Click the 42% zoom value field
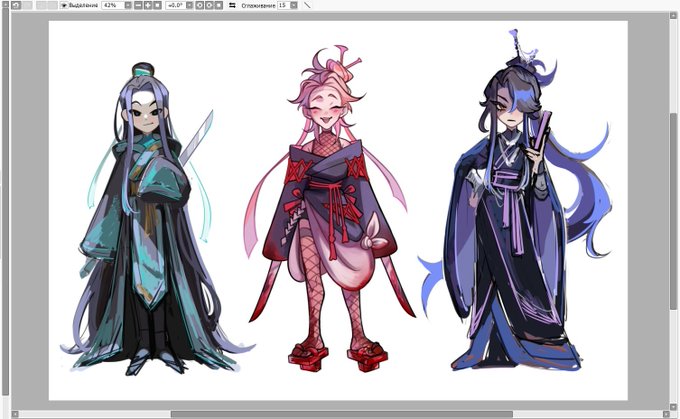 pos(113,5)
